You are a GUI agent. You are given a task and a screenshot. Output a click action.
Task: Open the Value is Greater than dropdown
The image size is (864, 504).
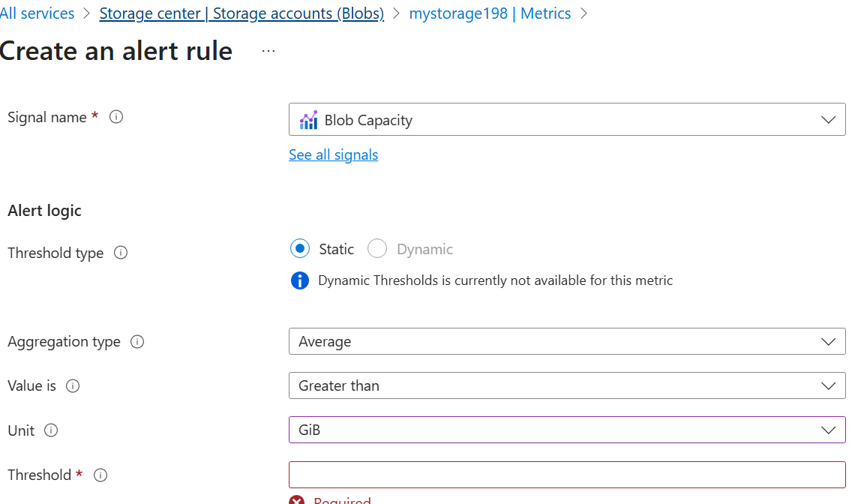567,385
